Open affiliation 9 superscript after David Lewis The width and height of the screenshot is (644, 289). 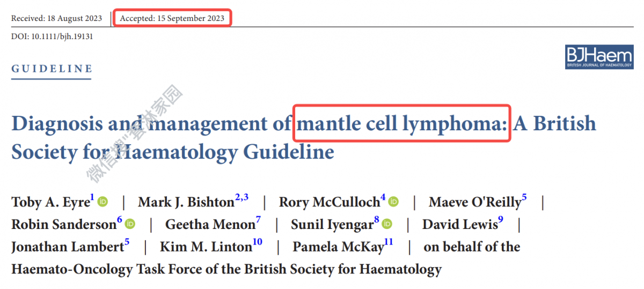[501, 220]
